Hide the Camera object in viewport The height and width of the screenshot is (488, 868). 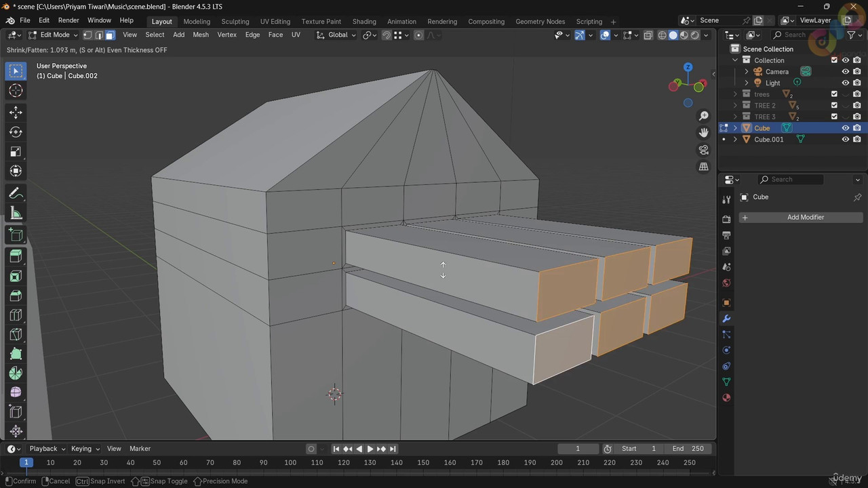(x=846, y=72)
